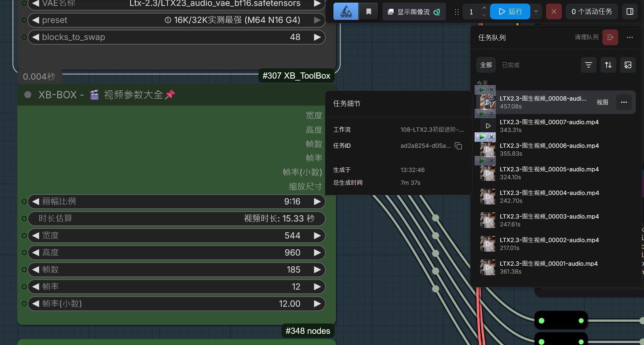Click 视图 on the 00008 task
This screenshot has width=644, height=345.
(x=602, y=102)
